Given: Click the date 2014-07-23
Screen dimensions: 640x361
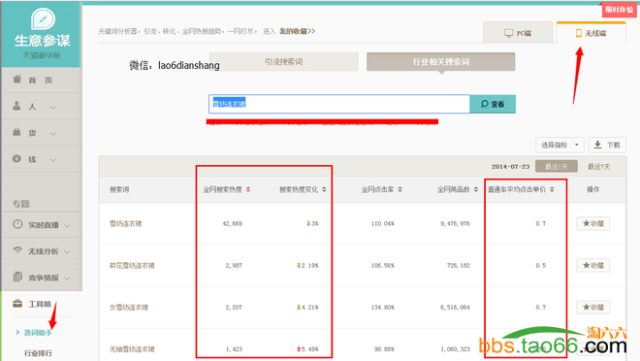Looking at the screenshot, I should click(510, 167).
